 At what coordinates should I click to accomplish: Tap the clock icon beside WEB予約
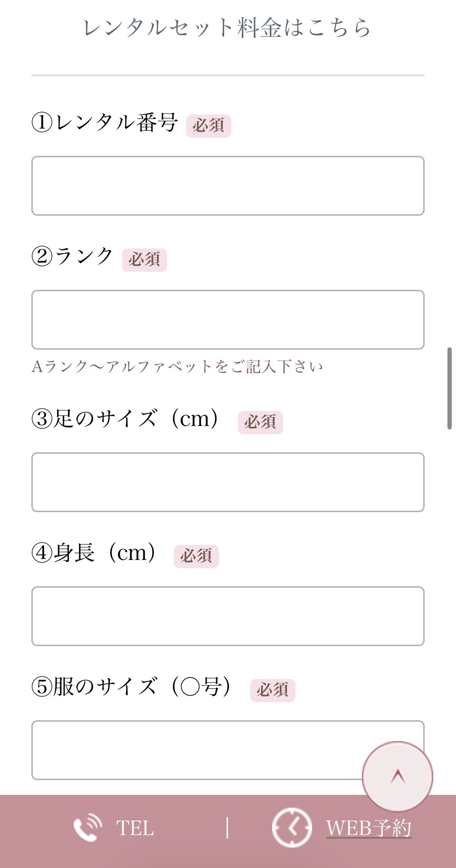[292, 828]
